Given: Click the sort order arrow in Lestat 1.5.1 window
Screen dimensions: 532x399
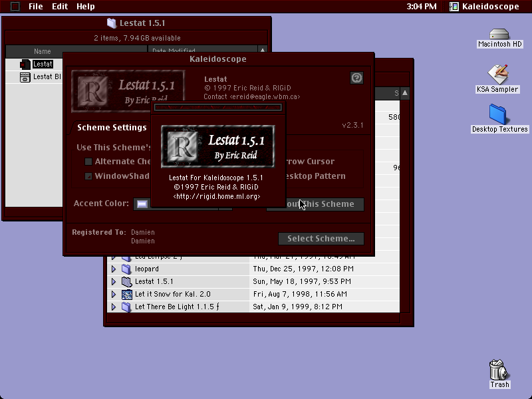Looking at the screenshot, I should pos(262,51).
